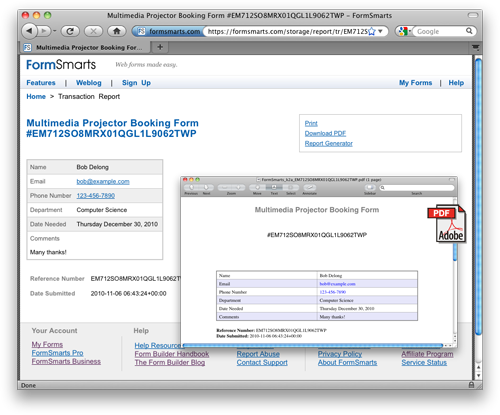This screenshot has height=415, width=500.
Task: Open the URL bar history dropdown arrow
Action: (x=380, y=31)
